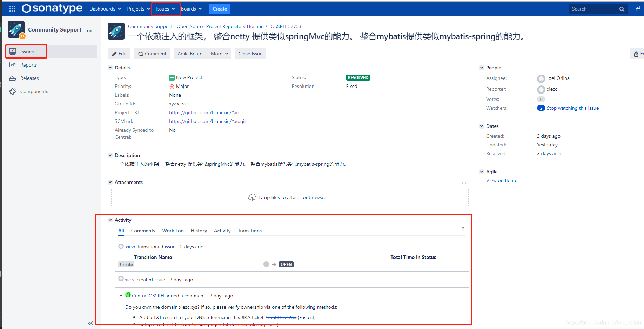Collapse the sidebar with double chevron
Screen dimensions: 644x329
point(90,323)
